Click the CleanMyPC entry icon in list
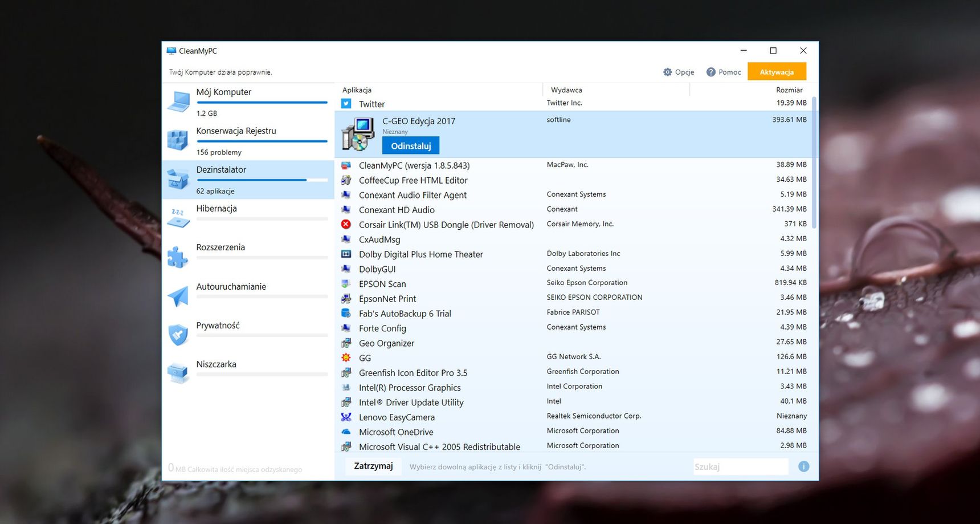The height and width of the screenshot is (524, 980). pyautogui.click(x=346, y=165)
